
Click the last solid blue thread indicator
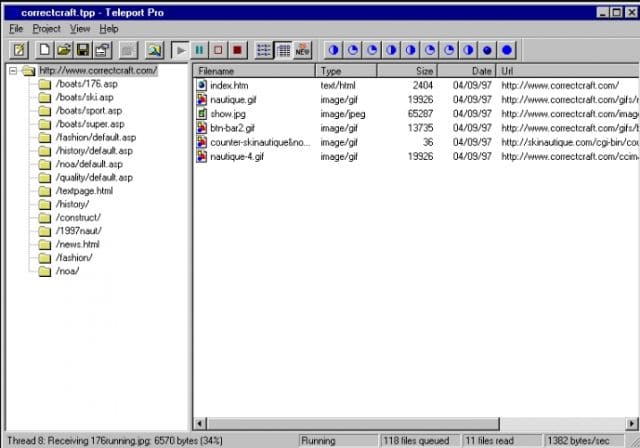tap(507, 49)
